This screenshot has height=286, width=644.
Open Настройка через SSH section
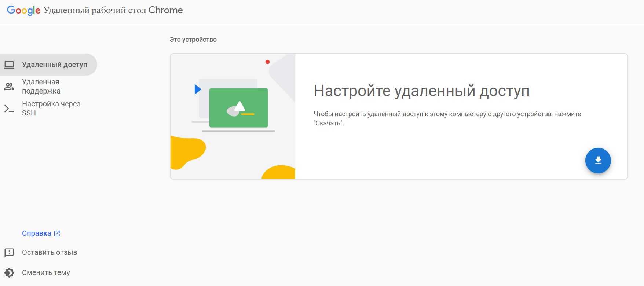point(48,109)
